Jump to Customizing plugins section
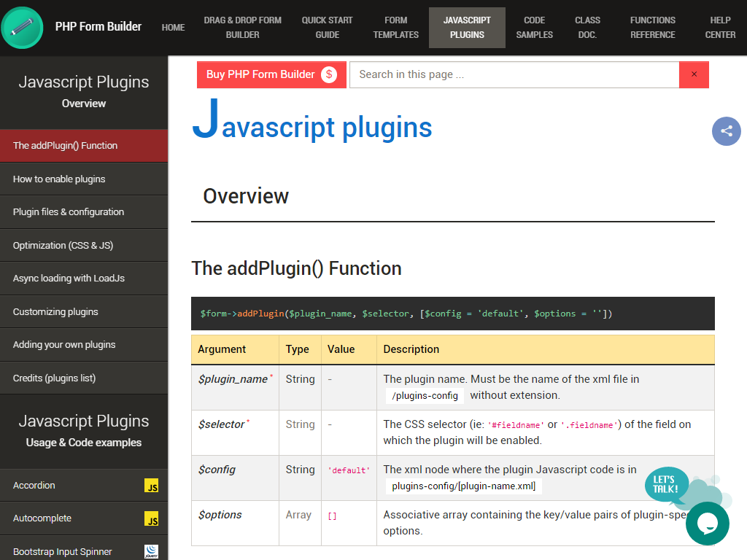 pyautogui.click(x=84, y=311)
